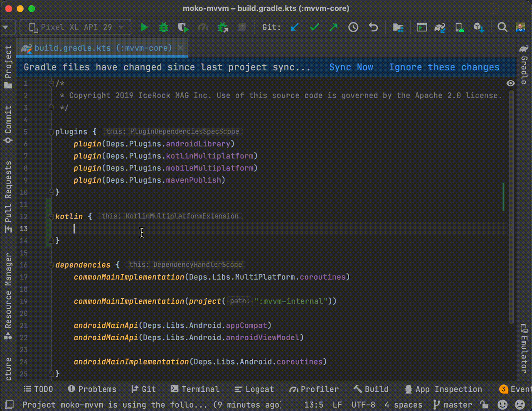Click the green Run app button
532x411 pixels.
(144, 27)
